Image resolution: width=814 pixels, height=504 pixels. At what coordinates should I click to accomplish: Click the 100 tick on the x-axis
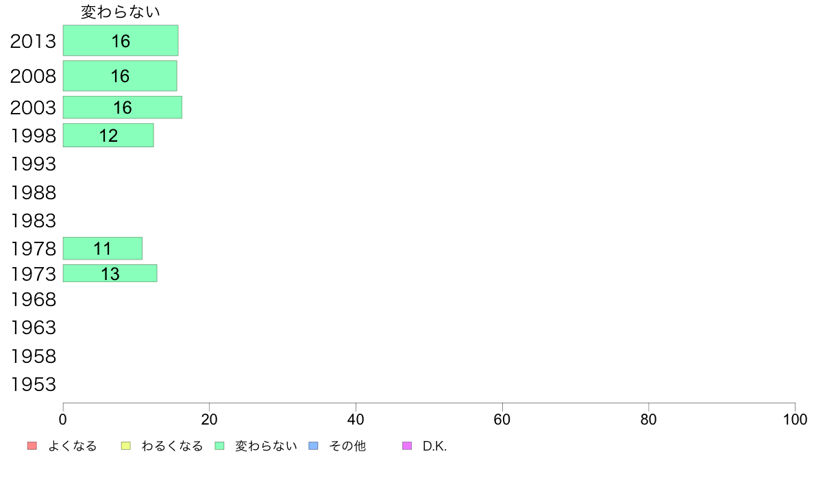795,419
